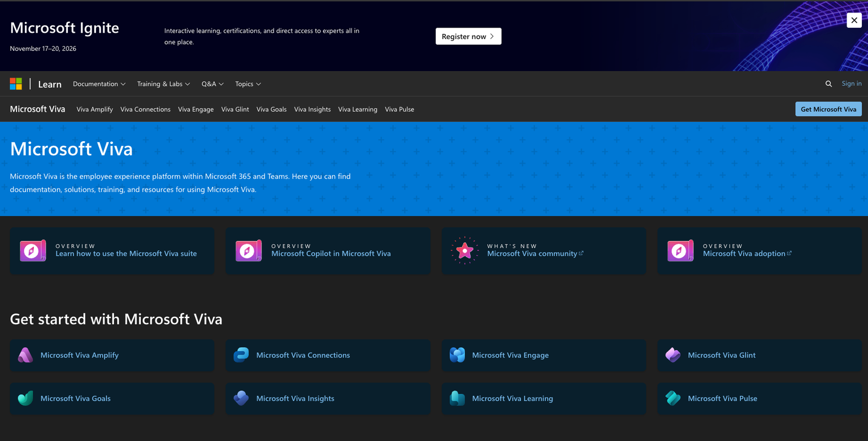Open Microsoft Copilot in Microsoft Viva link
The width and height of the screenshot is (868, 441).
point(331,254)
